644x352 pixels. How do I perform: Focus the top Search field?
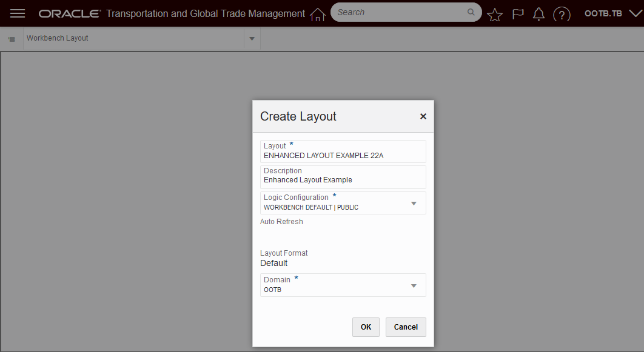click(x=400, y=12)
